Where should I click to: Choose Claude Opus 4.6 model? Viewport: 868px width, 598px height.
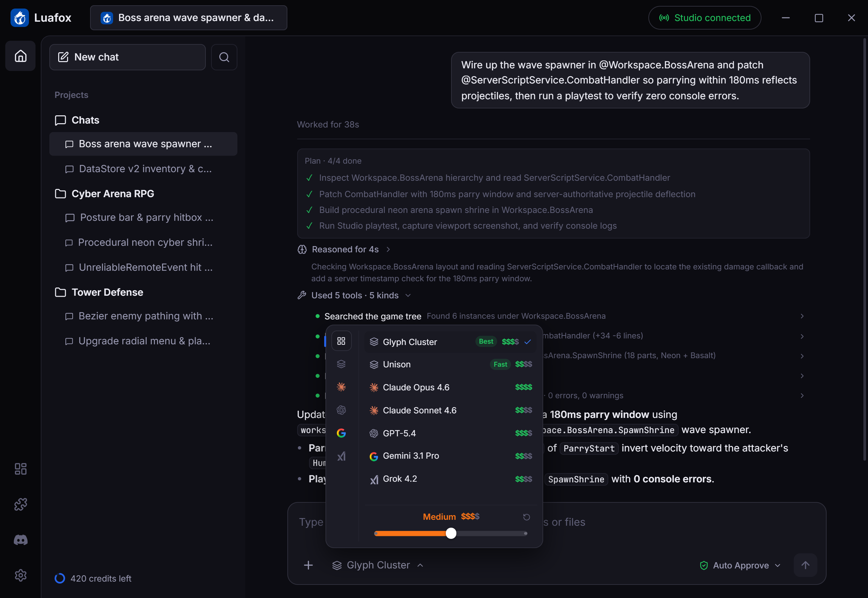450,387
